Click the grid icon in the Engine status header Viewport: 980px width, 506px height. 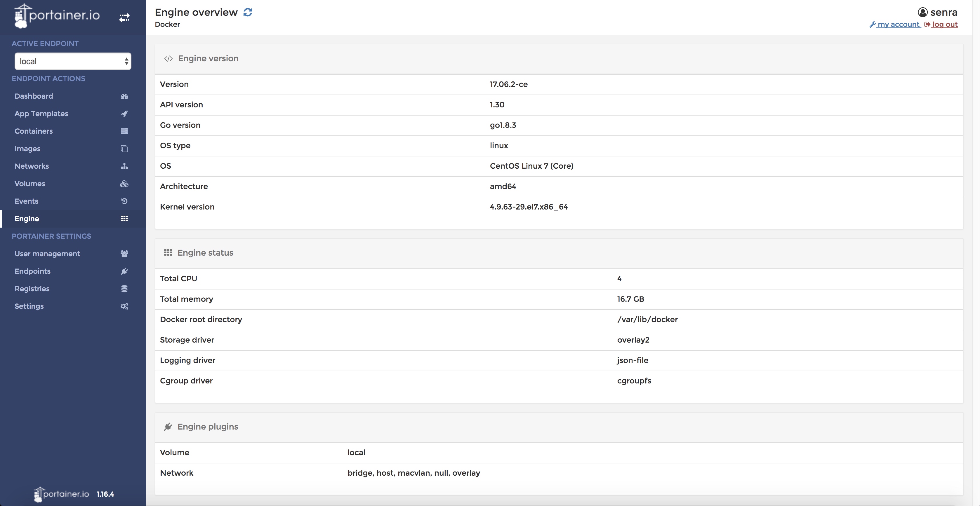tap(168, 253)
